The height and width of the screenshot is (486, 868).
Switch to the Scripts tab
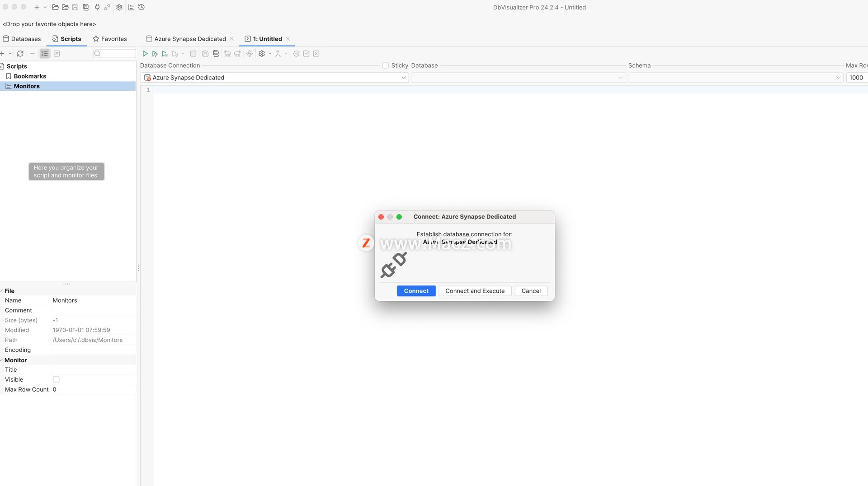[x=67, y=39]
